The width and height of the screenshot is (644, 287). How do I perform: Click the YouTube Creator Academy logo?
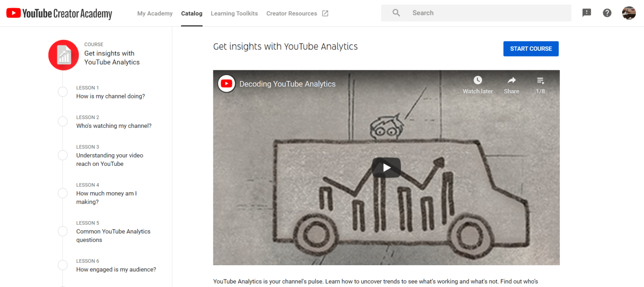click(59, 13)
